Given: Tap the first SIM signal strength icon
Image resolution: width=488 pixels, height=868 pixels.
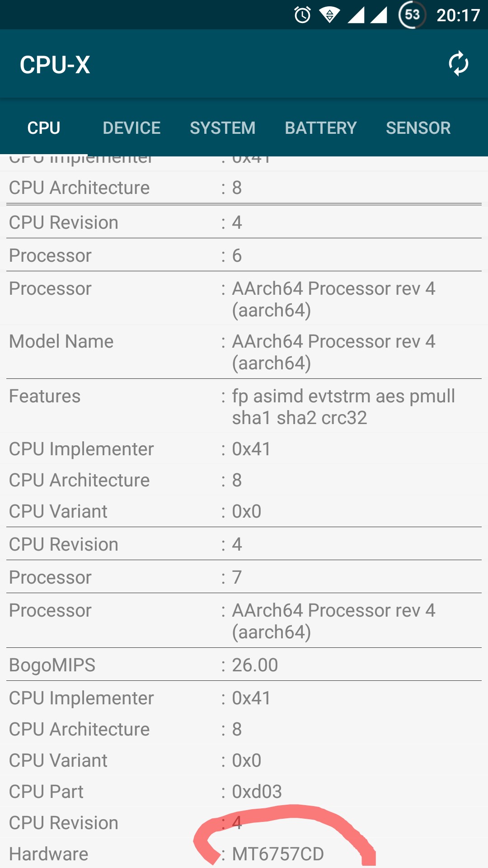Looking at the screenshot, I should tap(356, 15).
